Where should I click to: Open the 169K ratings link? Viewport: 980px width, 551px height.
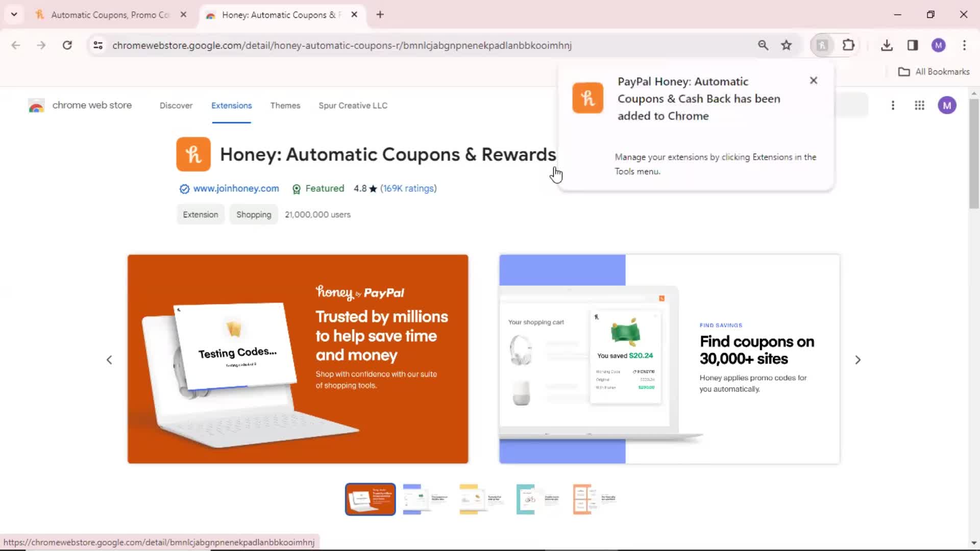coord(408,189)
